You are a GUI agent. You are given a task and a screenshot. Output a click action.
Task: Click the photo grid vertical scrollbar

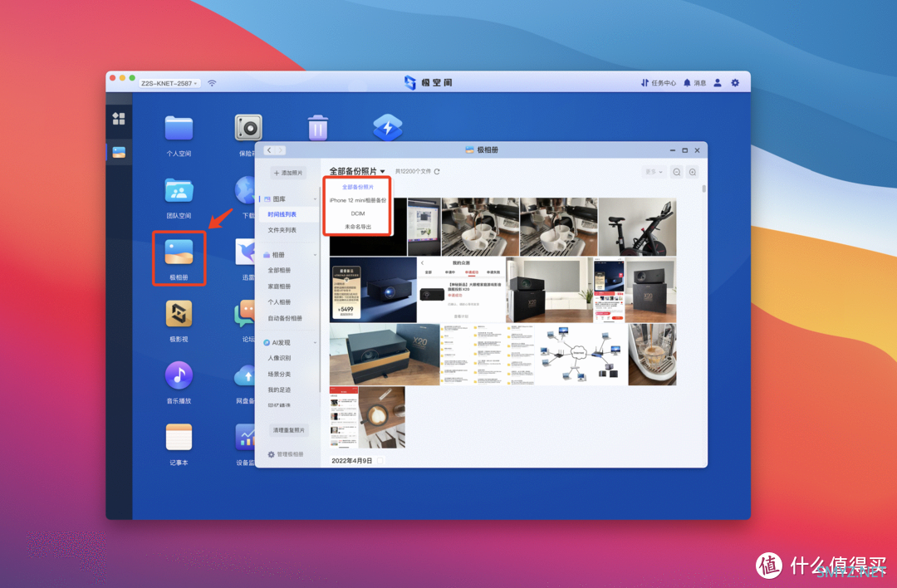[x=703, y=189]
